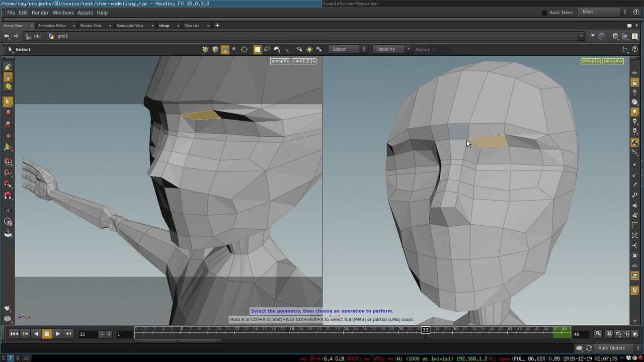Click the view quality icon on right toolbar
Viewport: 644px width, 362px height.
coord(634,102)
